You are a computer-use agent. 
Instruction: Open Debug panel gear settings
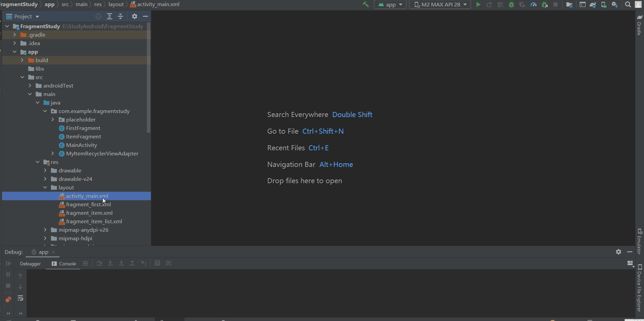(619, 252)
